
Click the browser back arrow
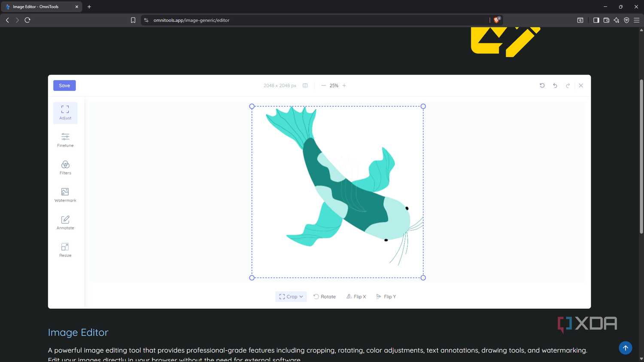pyautogui.click(x=7, y=20)
